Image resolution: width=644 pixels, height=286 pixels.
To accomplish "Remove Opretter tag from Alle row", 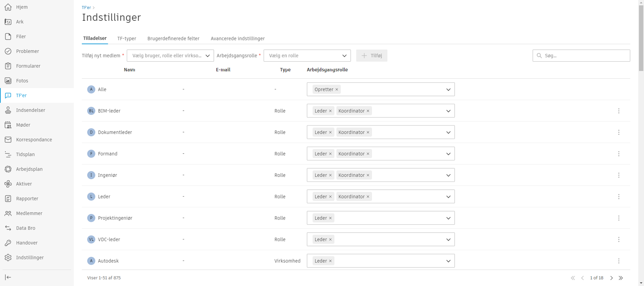I will 337,89.
